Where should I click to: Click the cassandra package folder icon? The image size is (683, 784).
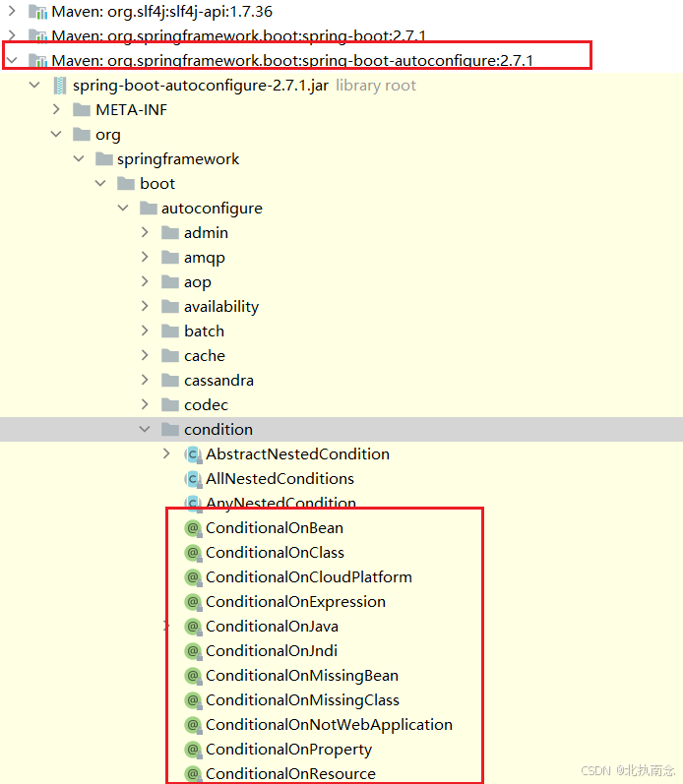(x=170, y=381)
